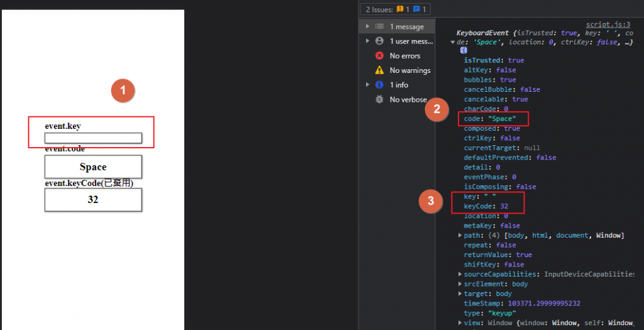Select the list icon beside '1 message'
The height and width of the screenshot is (330, 644).
pos(379,26)
